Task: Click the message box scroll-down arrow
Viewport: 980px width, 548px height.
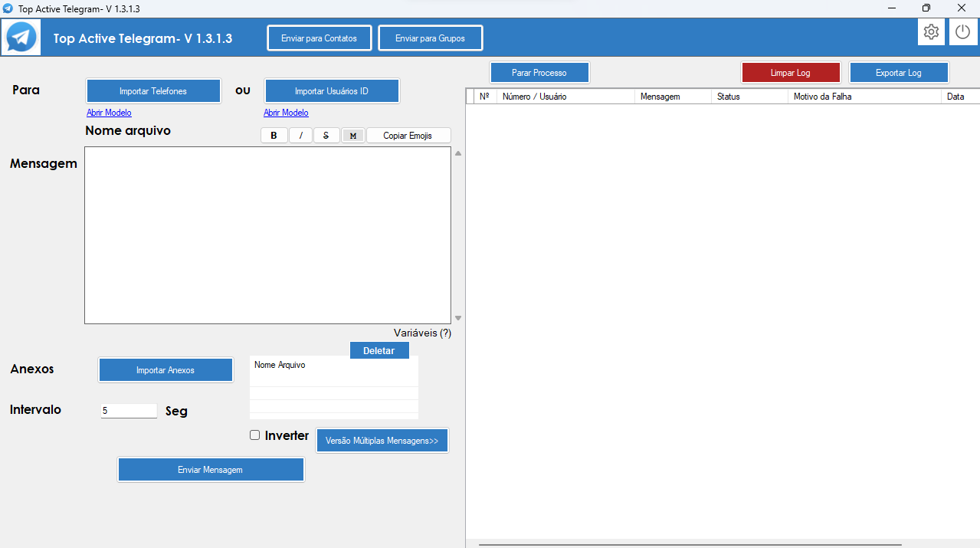Action: 458,317
